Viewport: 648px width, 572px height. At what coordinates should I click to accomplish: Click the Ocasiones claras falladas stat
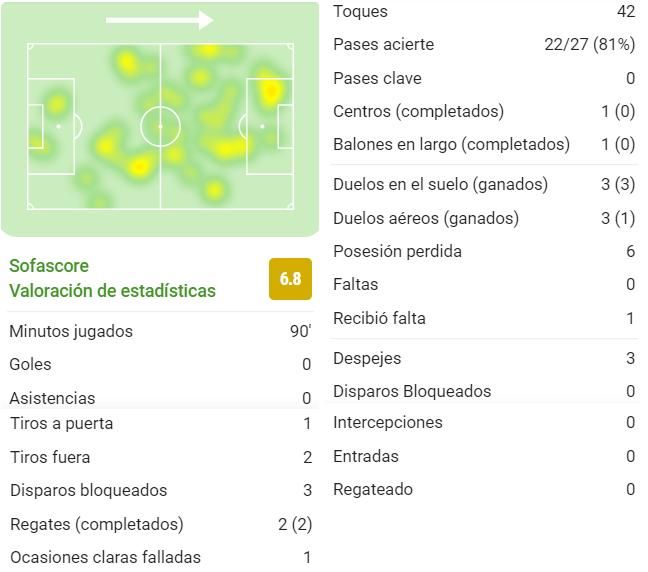tap(160, 557)
